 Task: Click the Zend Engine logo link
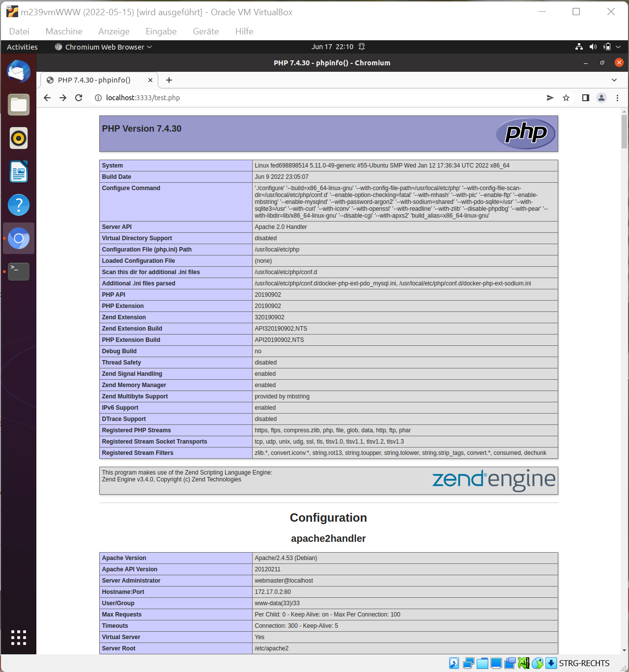pyautogui.click(x=494, y=480)
